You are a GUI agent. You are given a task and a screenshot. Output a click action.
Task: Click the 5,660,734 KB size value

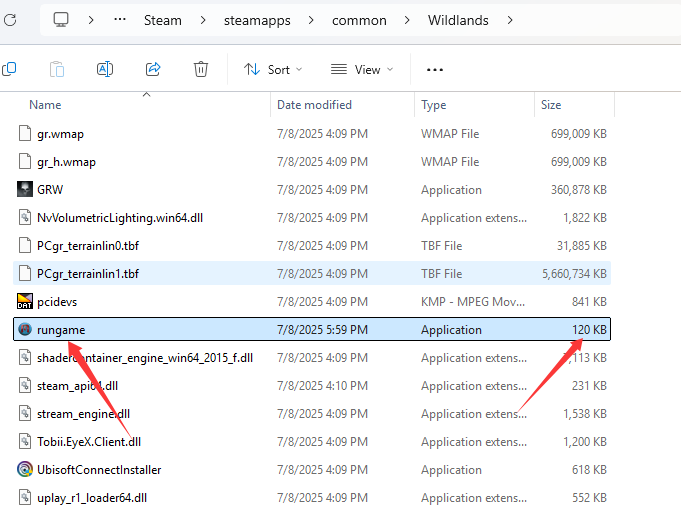[x=574, y=274]
